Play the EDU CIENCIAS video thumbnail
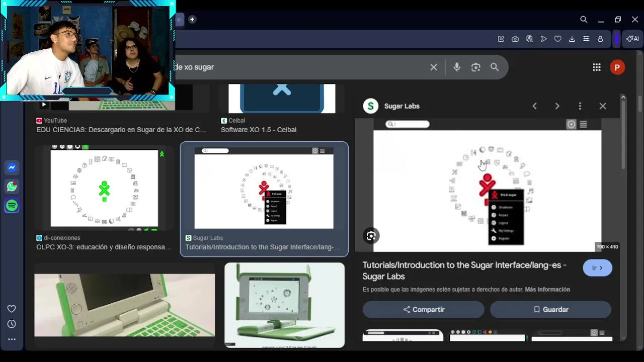This screenshot has height=362, width=644. 43,105
